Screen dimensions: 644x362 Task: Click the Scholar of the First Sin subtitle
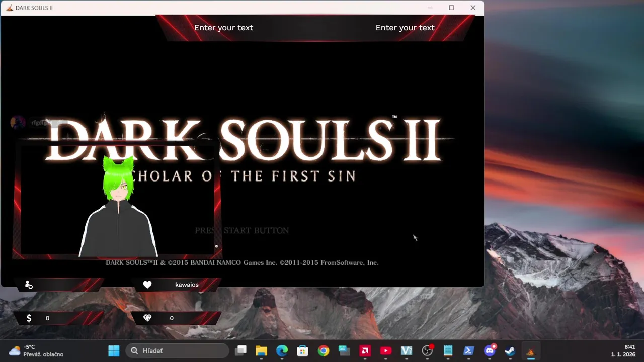244,176
